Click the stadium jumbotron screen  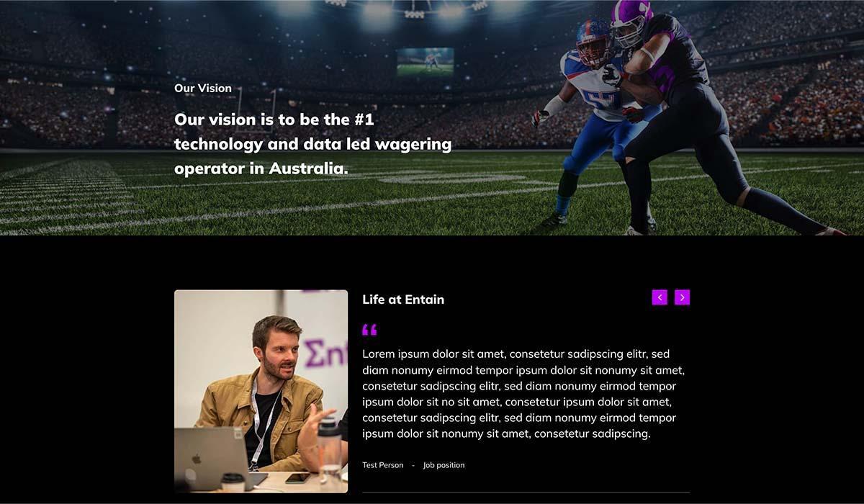(x=426, y=62)
